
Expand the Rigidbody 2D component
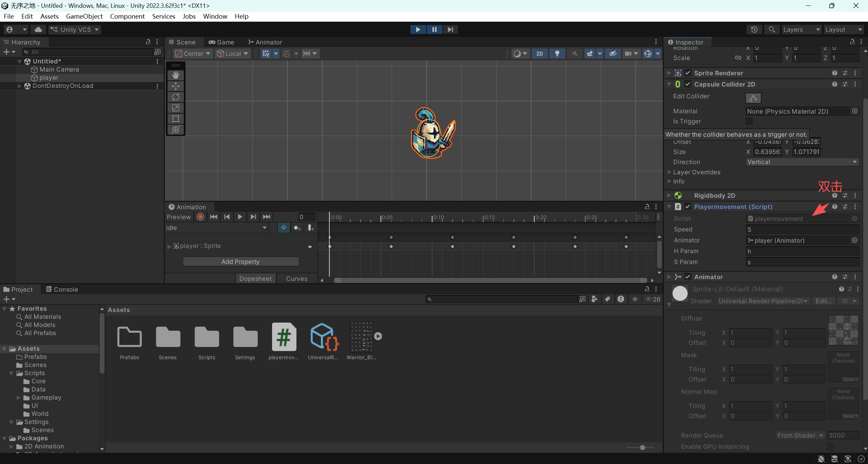669,196
